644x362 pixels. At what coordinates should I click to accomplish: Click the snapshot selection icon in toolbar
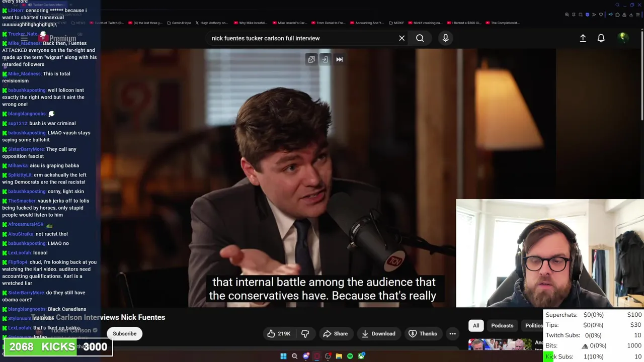pos(581,15)
